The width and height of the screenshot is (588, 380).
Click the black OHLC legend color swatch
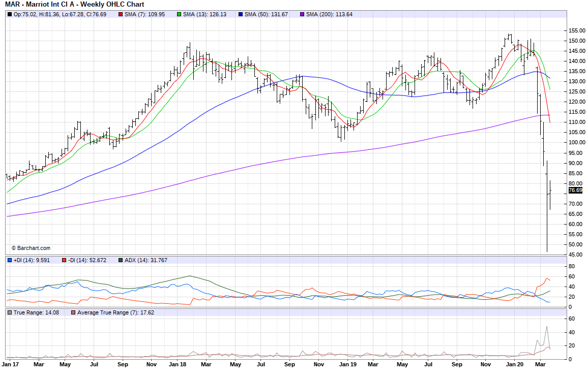[10, 15]
